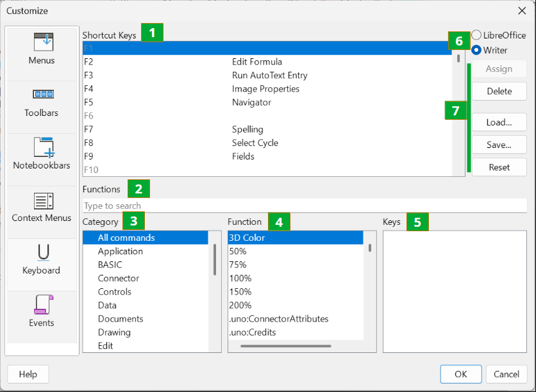Select F3 Run AutoText Entry row
Screen dimensions: 536x392
[267, 75]
